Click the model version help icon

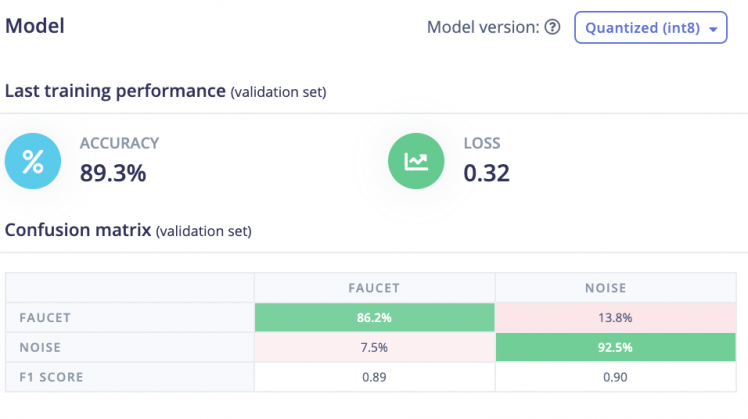(552, 28)
